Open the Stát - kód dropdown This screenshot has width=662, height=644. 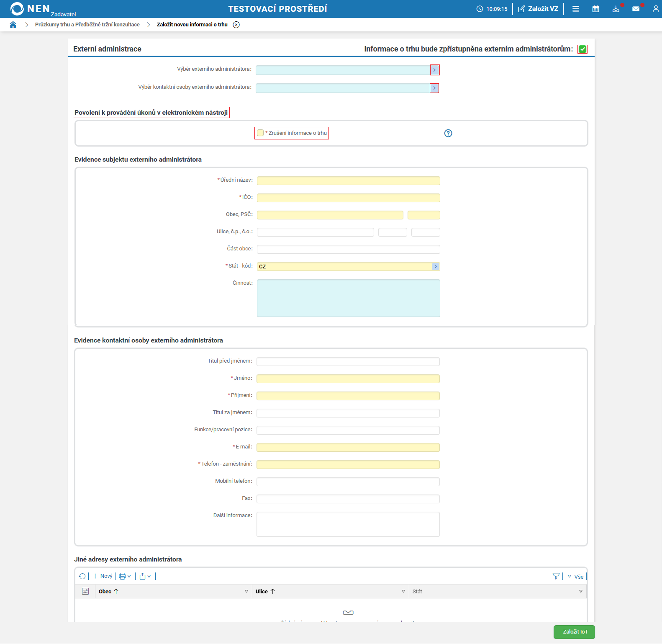click(x=435, y=266)
